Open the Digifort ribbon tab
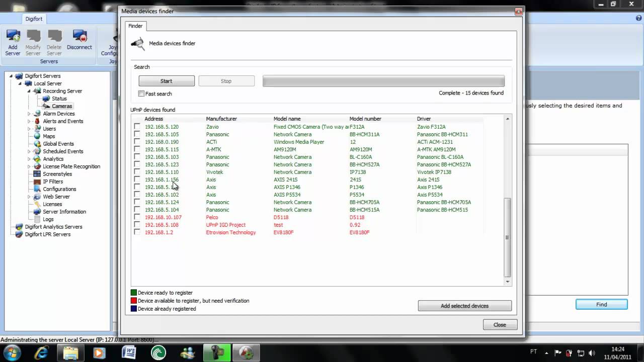Image resolution: width=644 pixels, height=362 pixels. click(x=34, y=19)
